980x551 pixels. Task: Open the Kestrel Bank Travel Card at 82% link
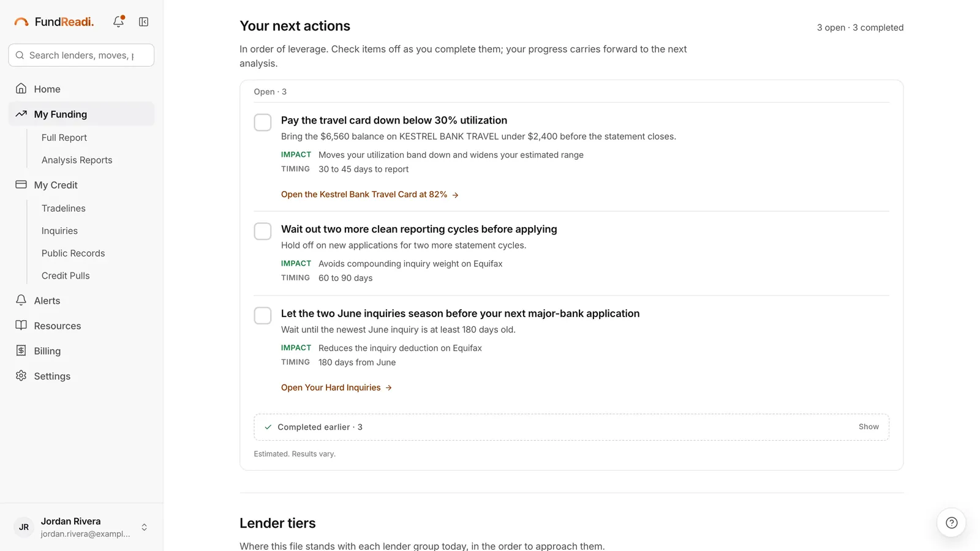click(x=370, y=194)
